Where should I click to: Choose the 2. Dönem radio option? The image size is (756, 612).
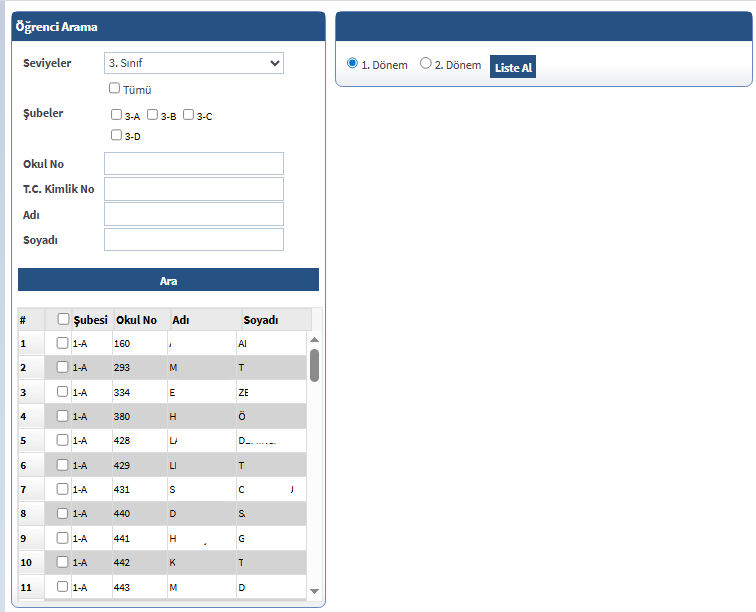pos(426,63)
